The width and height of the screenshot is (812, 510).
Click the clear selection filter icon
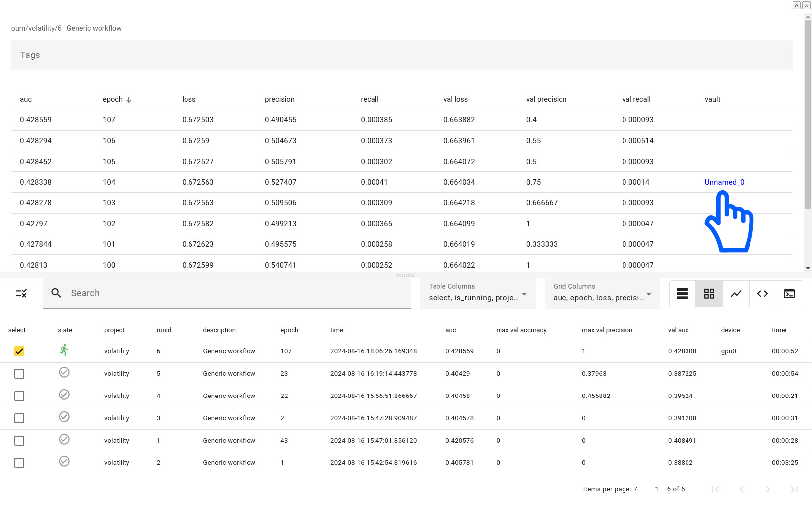(x=21, y=293)
